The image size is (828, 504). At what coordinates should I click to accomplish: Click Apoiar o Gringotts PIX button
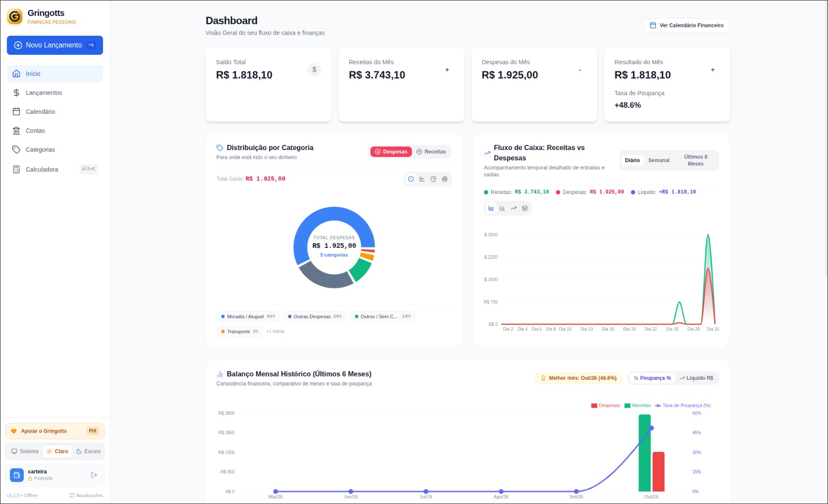click(55, 431)
